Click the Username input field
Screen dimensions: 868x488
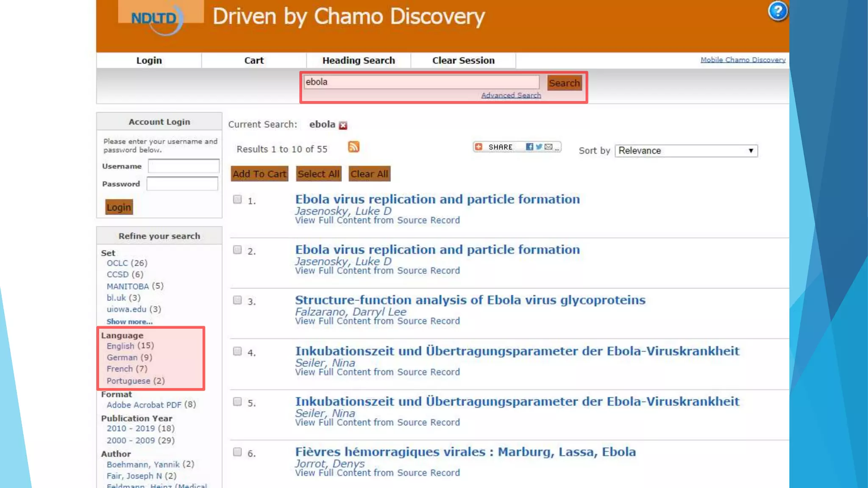[184, 166]
